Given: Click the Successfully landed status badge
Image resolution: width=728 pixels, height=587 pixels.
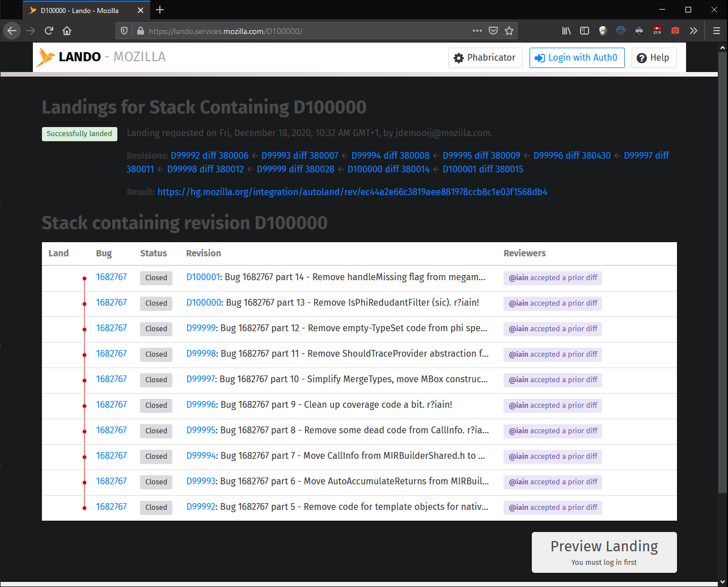Looking at the screenshot, I should tap(79, 134).
